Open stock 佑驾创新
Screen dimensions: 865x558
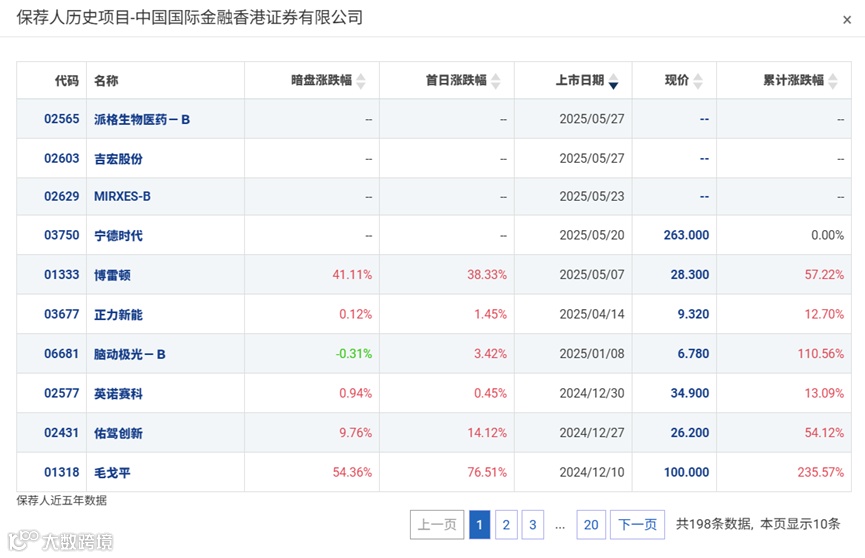(x=118, y=433)
